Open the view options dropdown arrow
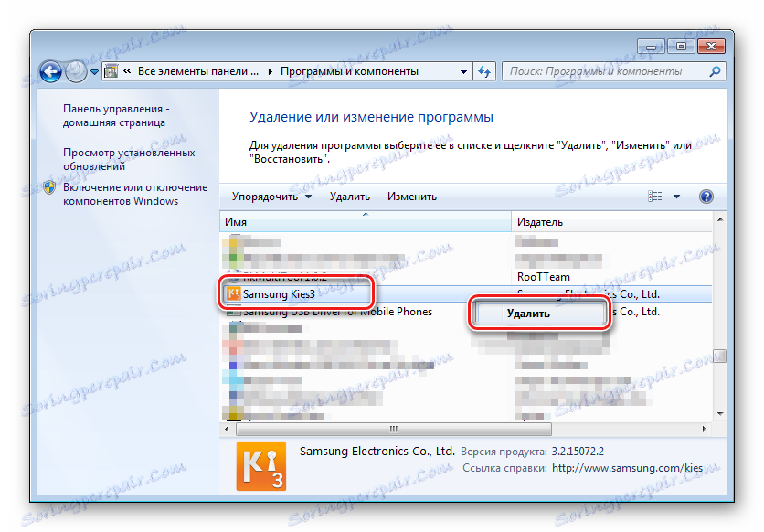Screen dimensions: 764x532 point(676,197)
